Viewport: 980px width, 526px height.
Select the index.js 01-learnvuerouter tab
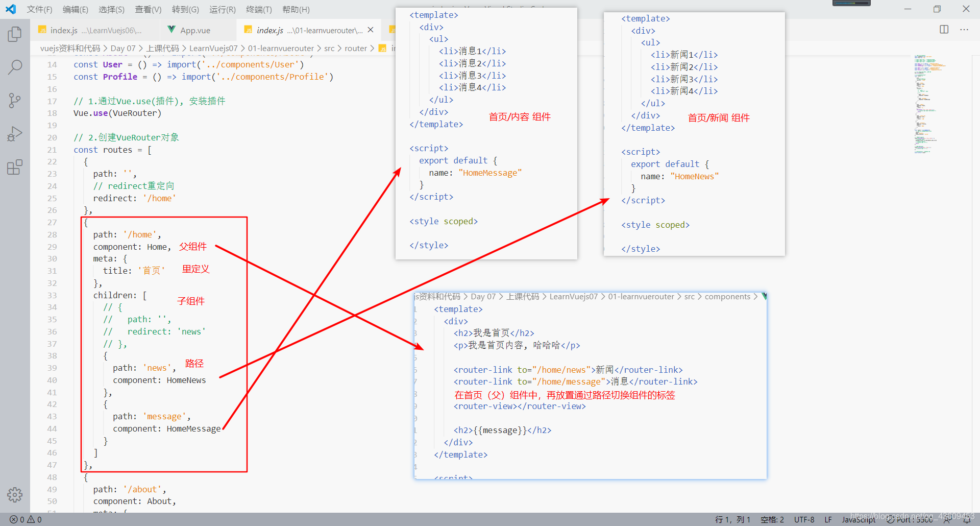pos(309,30)
